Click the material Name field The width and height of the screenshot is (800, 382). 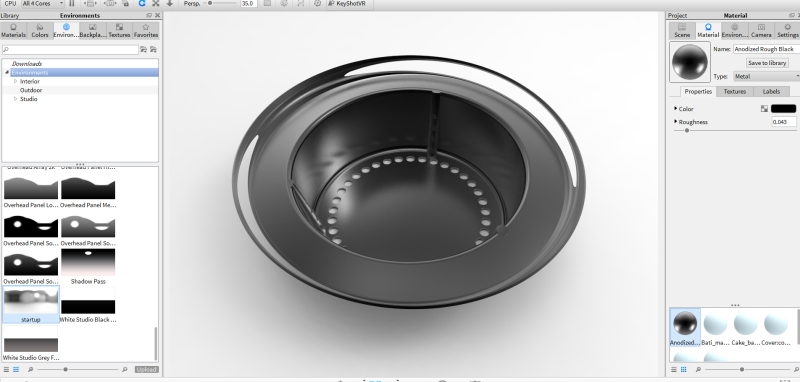tap(766, 49)
